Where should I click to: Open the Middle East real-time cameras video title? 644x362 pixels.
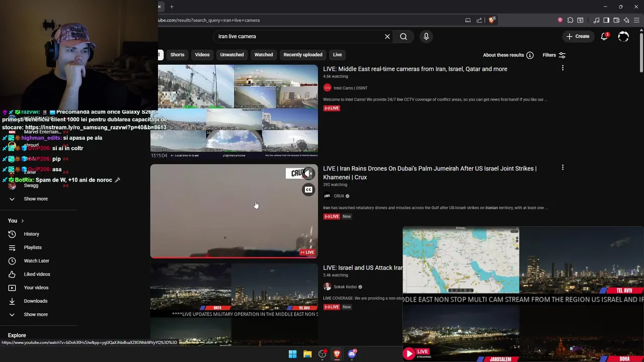[415, 69]
